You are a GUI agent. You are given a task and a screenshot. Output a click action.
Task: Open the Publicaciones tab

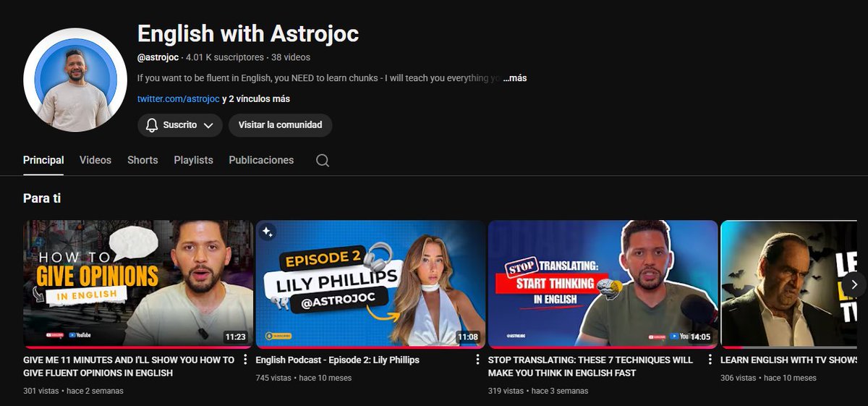(261, 160)
